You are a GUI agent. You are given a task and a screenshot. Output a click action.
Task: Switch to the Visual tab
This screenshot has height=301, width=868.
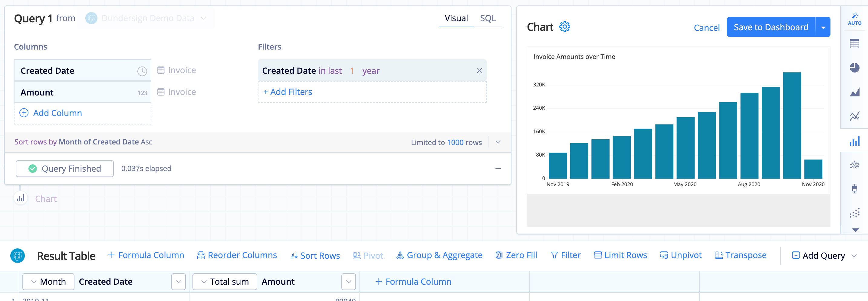point(456,18)
